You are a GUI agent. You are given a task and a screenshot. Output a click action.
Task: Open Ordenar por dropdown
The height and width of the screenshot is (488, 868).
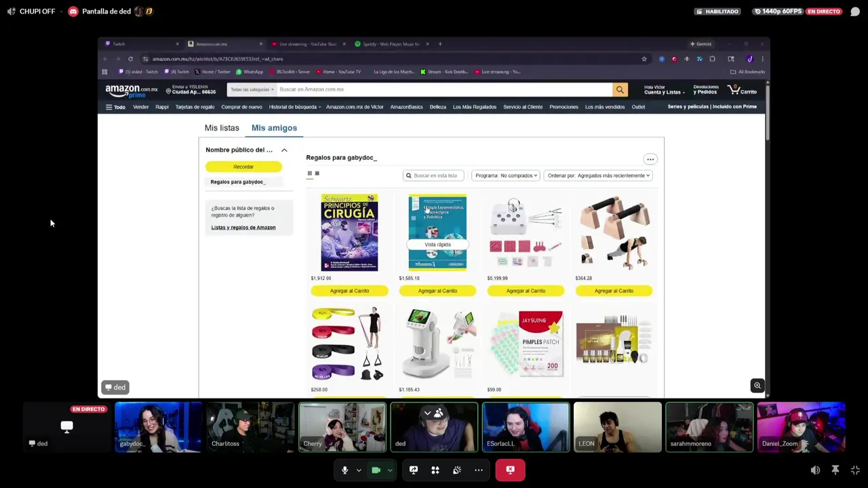click(598, 176)
